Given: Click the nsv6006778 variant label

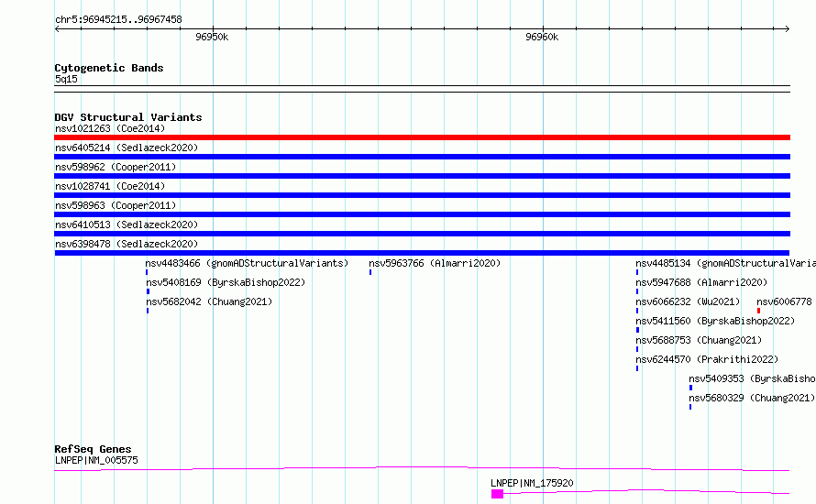Looking at the screenshot, I should click(784, 301).
